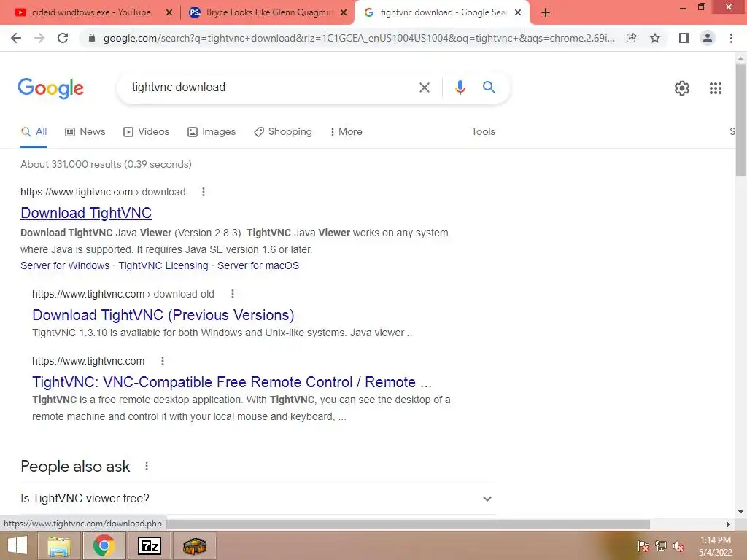Open the Download TightVNC result link

[x=86, y=213]
